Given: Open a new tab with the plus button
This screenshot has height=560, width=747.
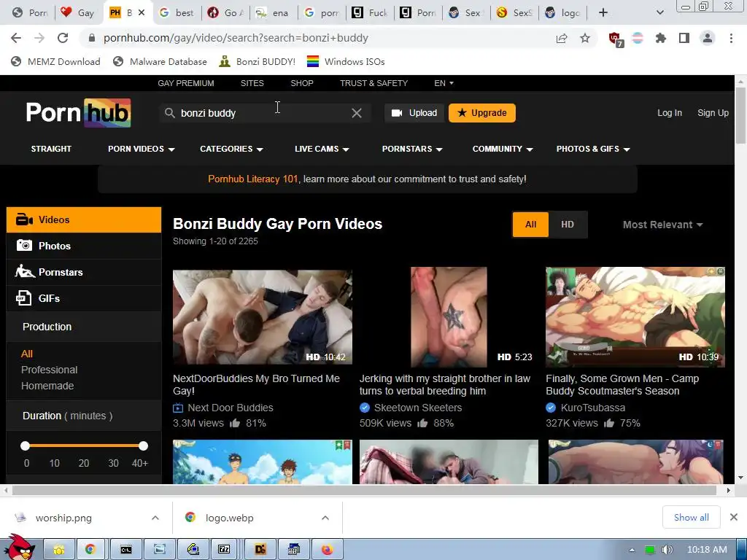Looking at the screenshot, I should point(603,12).
